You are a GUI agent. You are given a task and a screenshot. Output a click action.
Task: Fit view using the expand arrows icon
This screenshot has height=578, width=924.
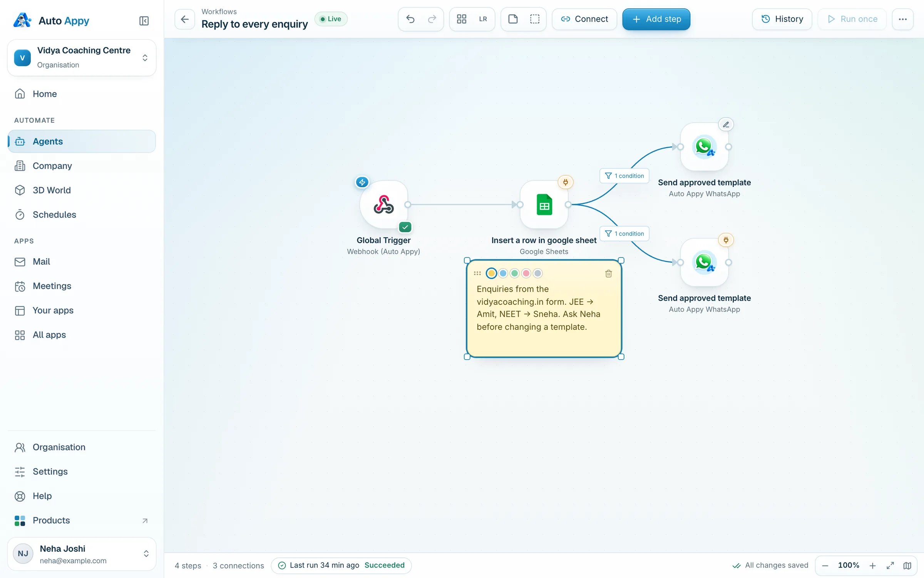(890, 566)
